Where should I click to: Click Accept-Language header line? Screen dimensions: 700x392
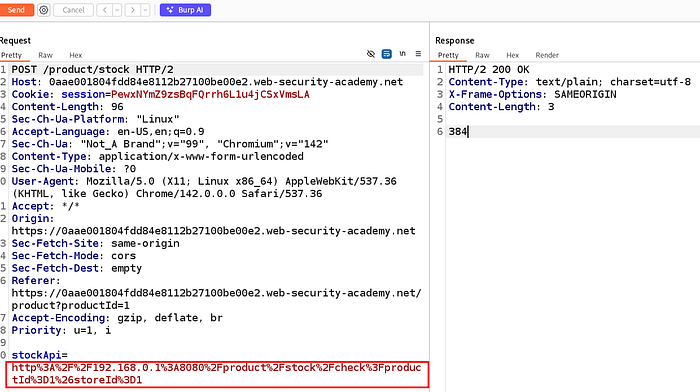(x=108, y=132)
